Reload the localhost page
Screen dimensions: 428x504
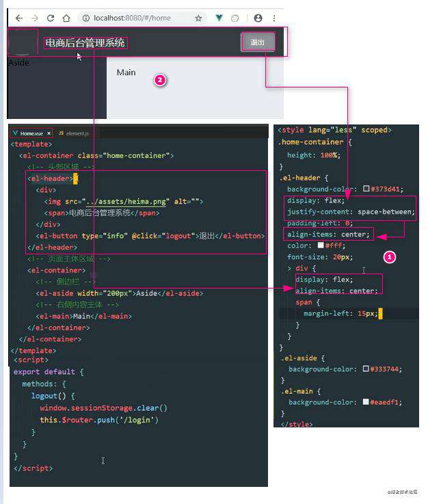(x=51, y=18)
